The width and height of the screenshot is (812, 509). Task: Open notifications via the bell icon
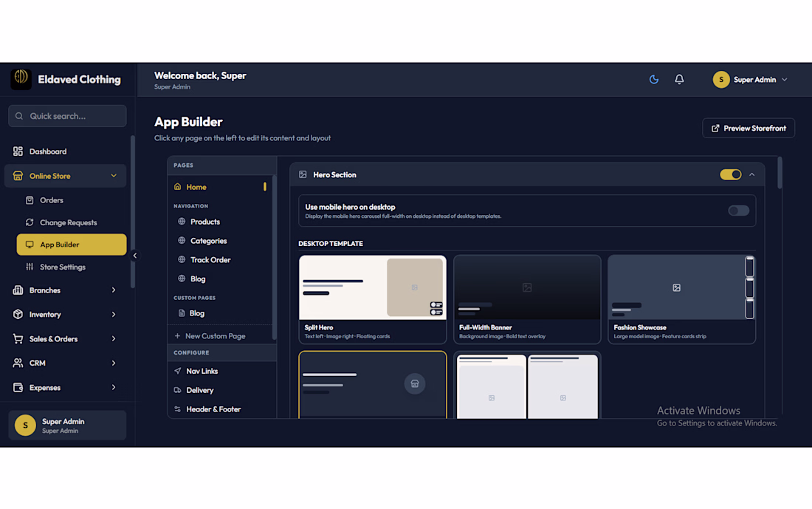click(x=679, y=79)
